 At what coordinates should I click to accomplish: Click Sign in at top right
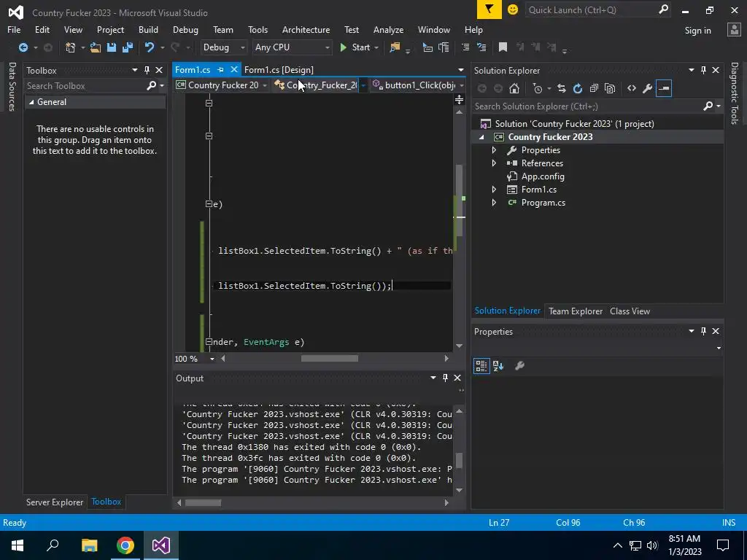pyautogui.click(x=697, y=31)
